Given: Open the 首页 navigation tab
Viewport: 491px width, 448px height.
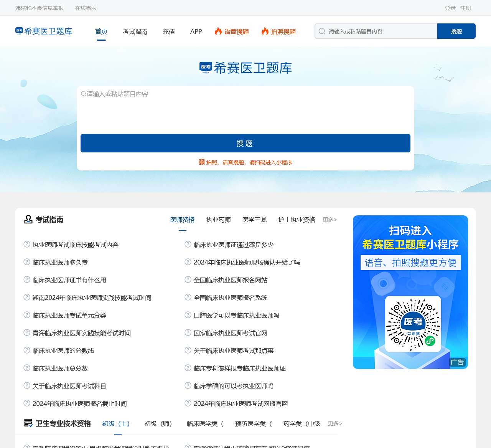Looking at the screenshot, I should [x=101, y=31].
